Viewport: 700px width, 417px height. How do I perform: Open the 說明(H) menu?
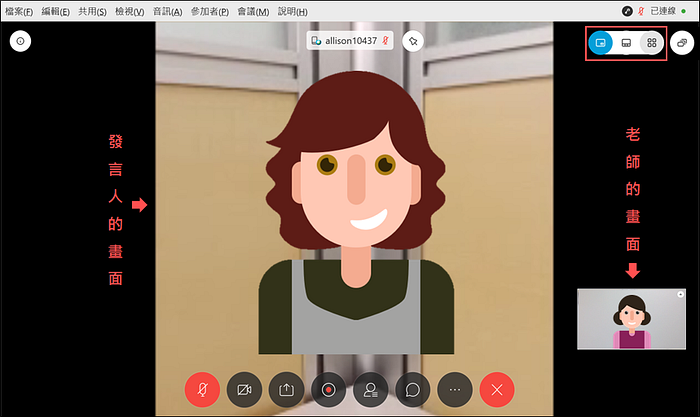coord(292,12)
